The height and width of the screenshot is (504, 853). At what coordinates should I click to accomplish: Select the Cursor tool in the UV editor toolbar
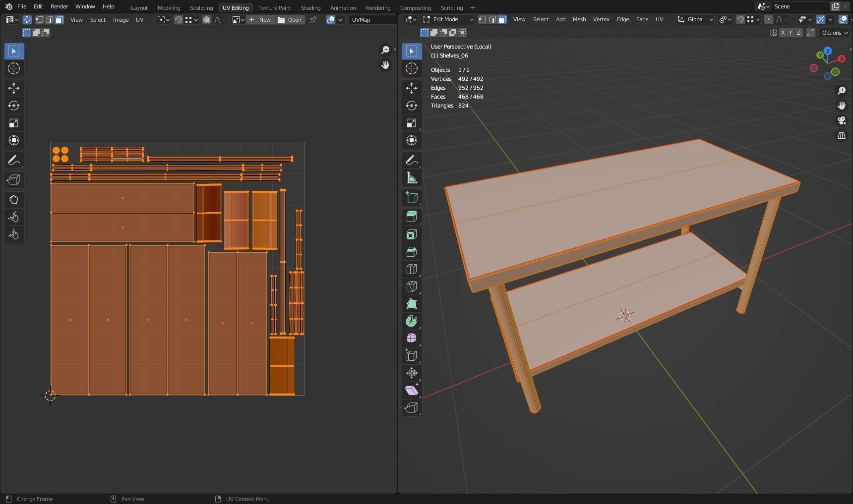[14, 68]
